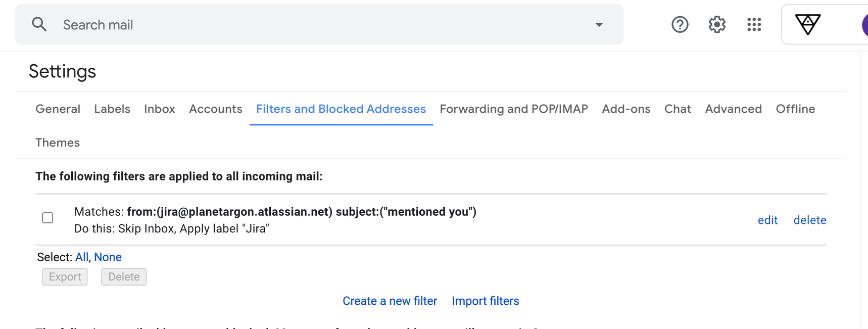Go to Forwarding and POP/IMAP tab
This screenshot has width=868, height=329.
point(514,109)
